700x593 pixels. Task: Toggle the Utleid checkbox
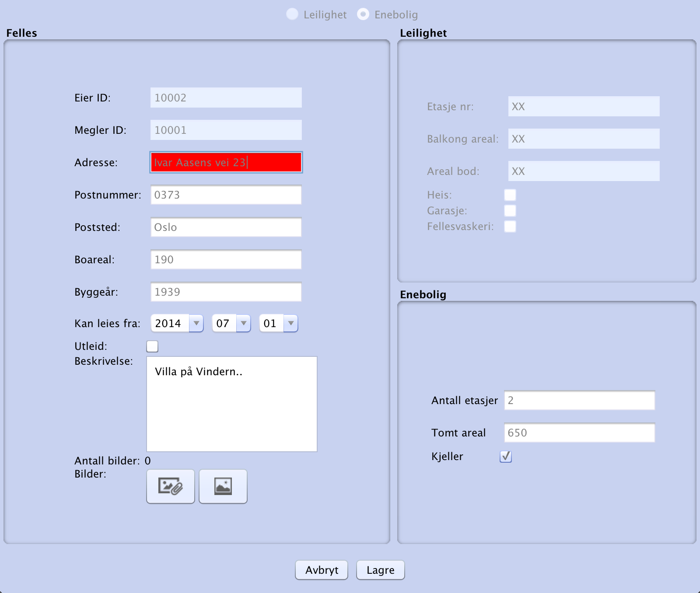point(152,346)
